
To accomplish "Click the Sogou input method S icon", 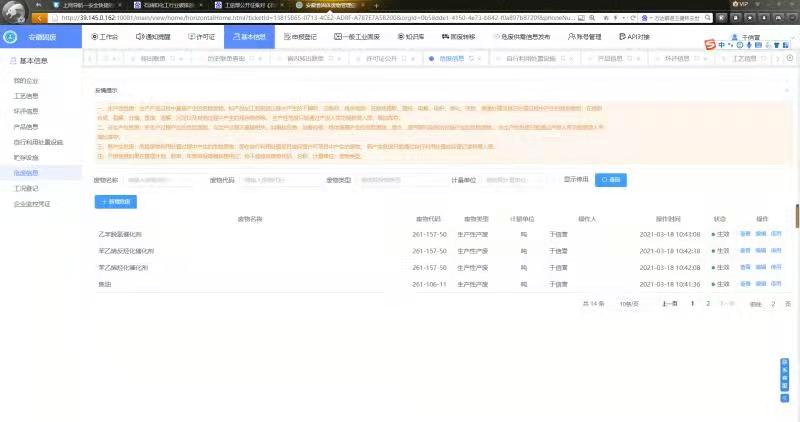I will pos(709,45).
